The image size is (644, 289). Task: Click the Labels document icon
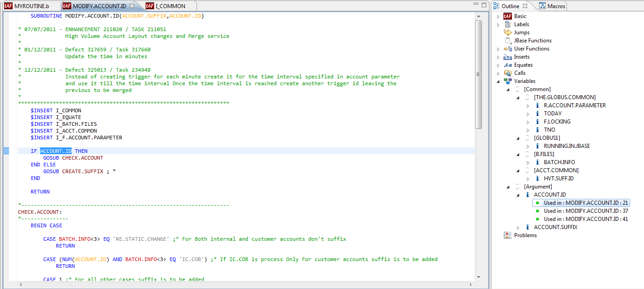point(507,24)
